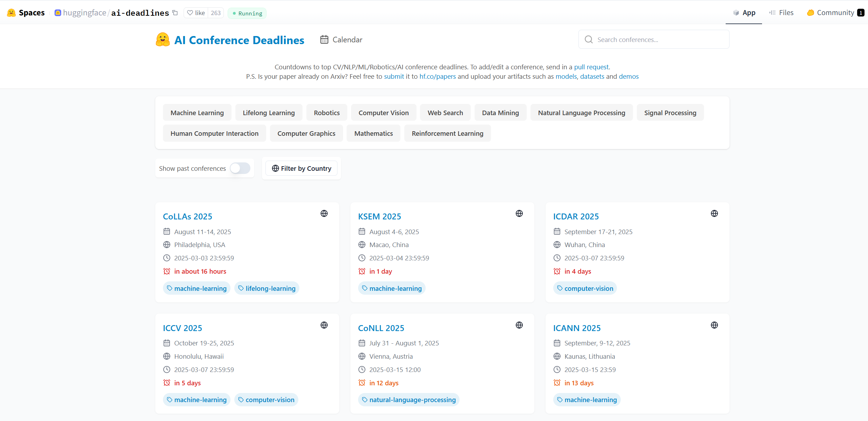Click the location globe icon beside Wuhan, China
Screen dimensions: 868x421
pyautogui.click(x=557, y=245)
